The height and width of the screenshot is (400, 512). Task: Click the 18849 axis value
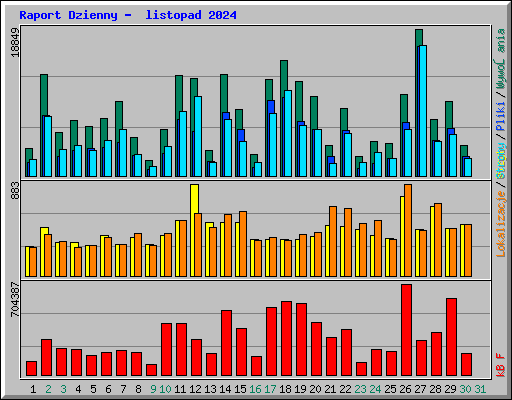[x=15, y=42]
